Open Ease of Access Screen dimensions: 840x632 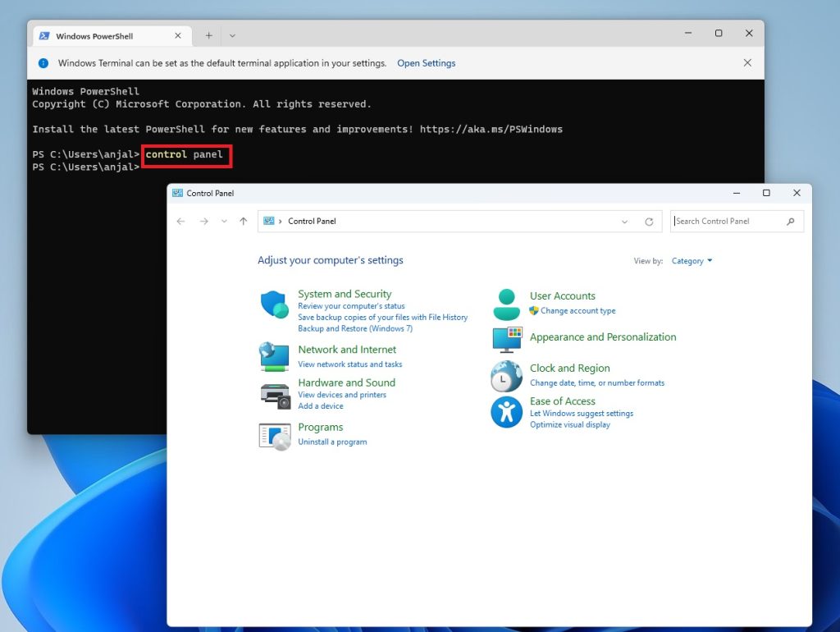pos(564,401)
